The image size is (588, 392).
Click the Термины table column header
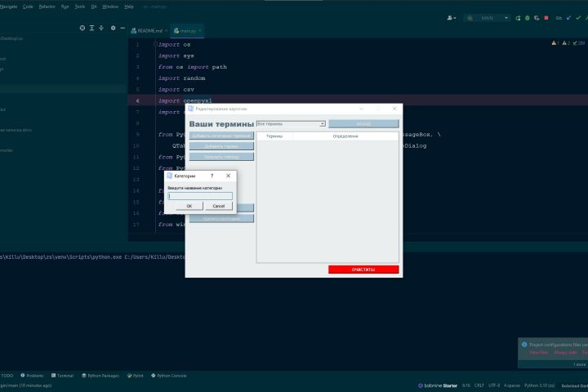coord(274,136)
